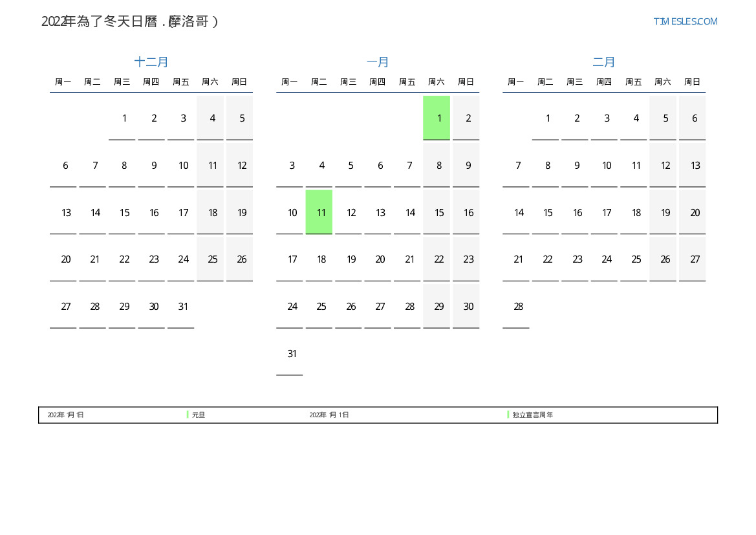Open the TIMESLES.COM link
Viewport: 756px width, 535px height.
click(x=685, y=21)
